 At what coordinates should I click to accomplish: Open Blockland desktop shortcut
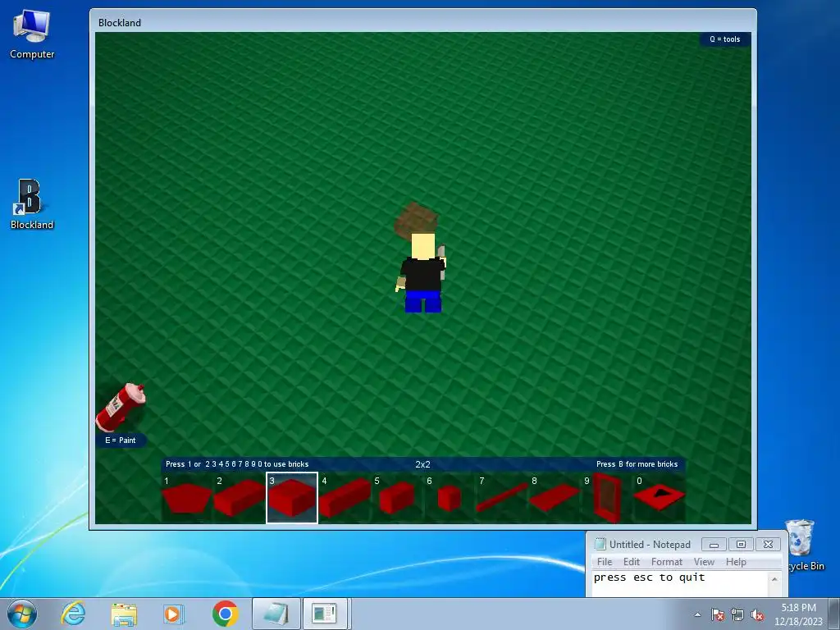[32, 204]
